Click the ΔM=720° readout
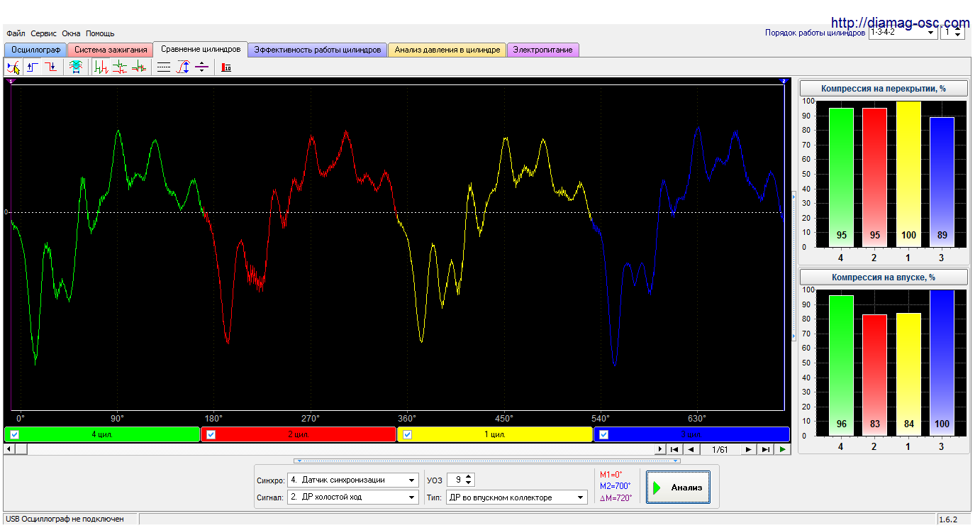This screenshot has height=528, width=980. pyautogui.click(x=616, y=497)
